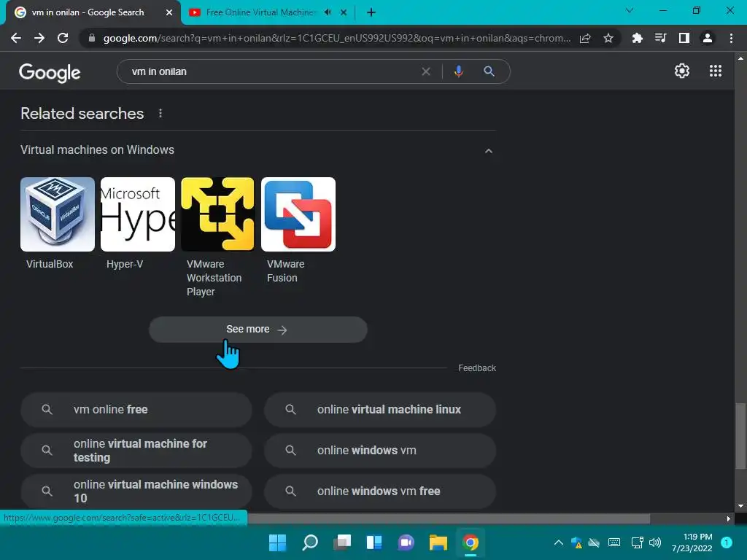Image resolution: width=747 pixels, height=560 pixels.
Task: Switch to vm in onilan Google Search tab
Action: pos(88,12)
